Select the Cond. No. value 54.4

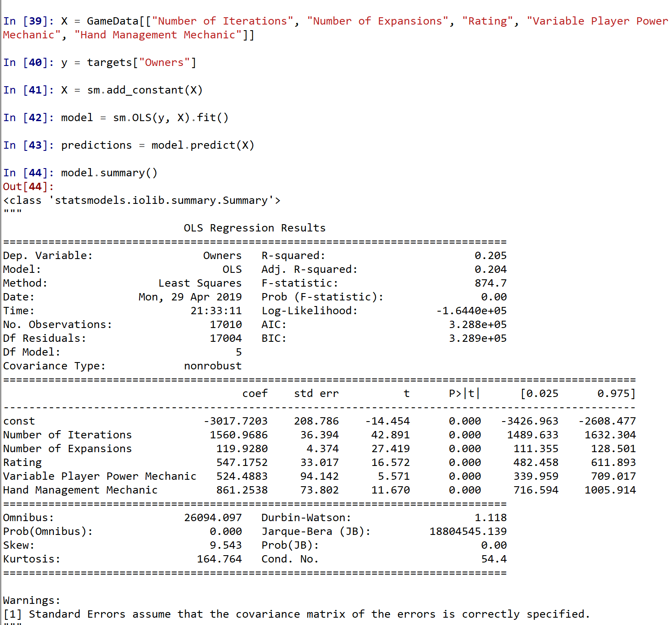[494, 559]
